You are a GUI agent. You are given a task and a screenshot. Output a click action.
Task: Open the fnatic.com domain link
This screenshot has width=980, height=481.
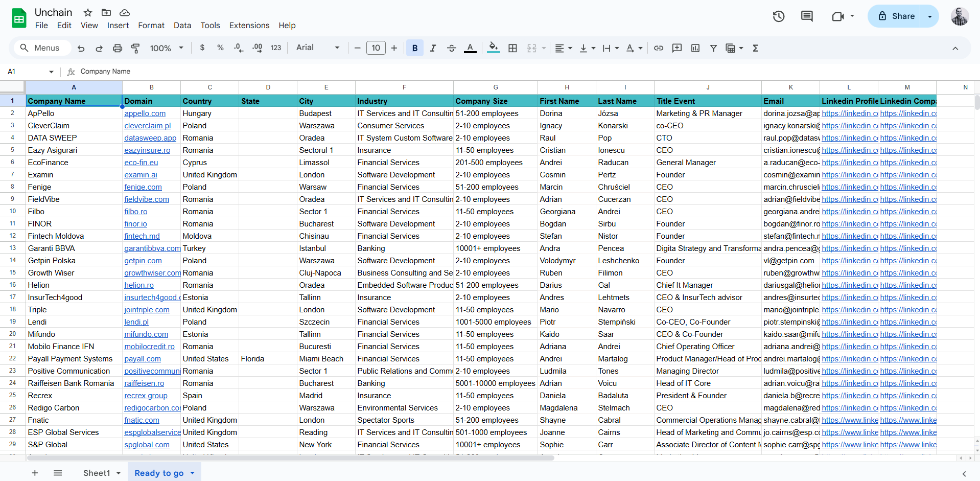tap(142, 420)
